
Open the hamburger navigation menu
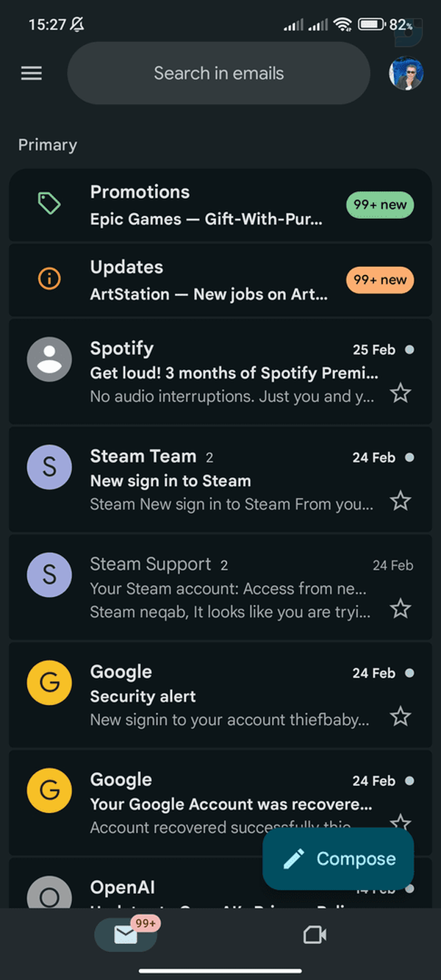pos(32,74)
